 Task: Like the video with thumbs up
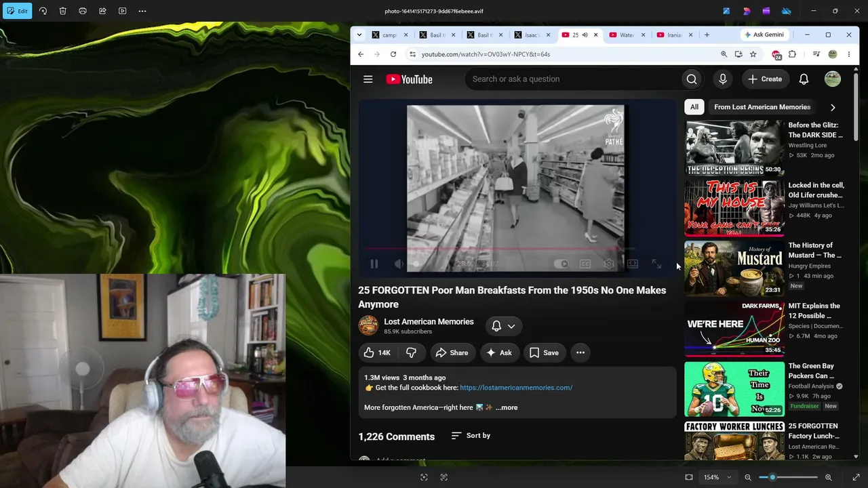pyautogui.click(x=378, y=352)
